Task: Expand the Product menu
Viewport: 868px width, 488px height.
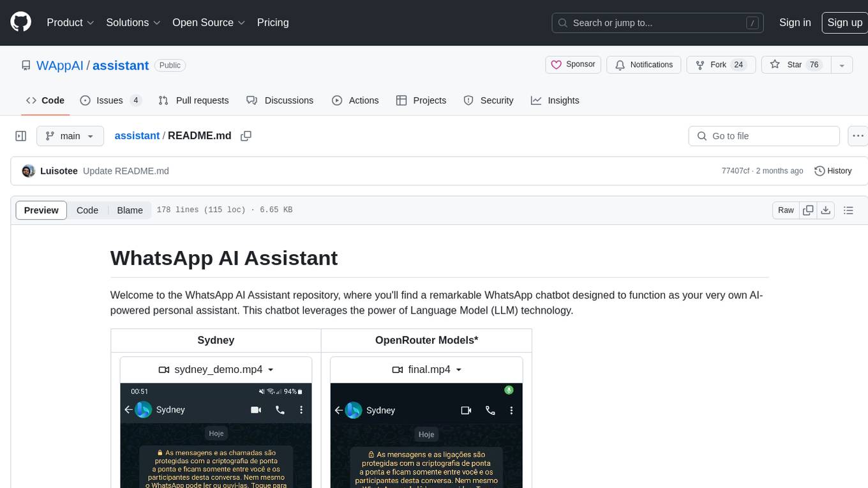Action: tap(70, 22)
